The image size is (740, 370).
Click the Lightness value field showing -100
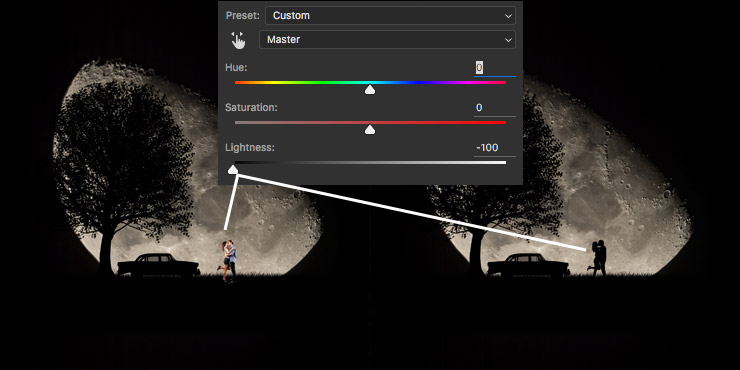click(495, 148)
